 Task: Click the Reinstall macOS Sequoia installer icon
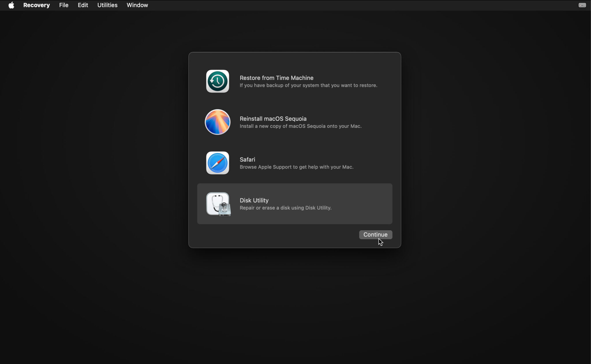[x=217, y=122]
